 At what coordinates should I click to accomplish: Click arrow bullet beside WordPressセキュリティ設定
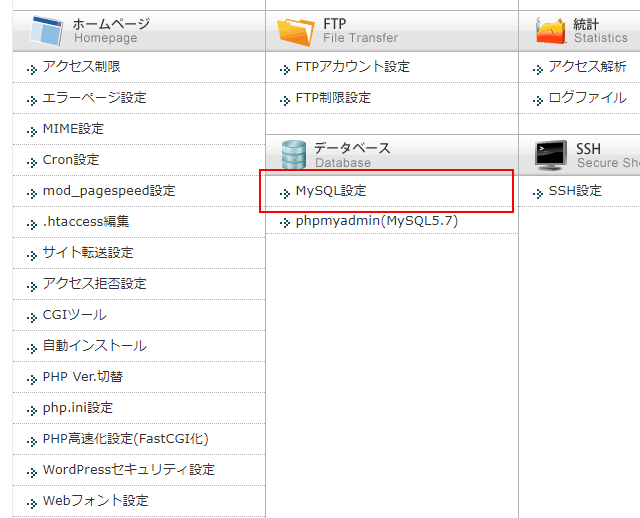click(x=31, y=473)
